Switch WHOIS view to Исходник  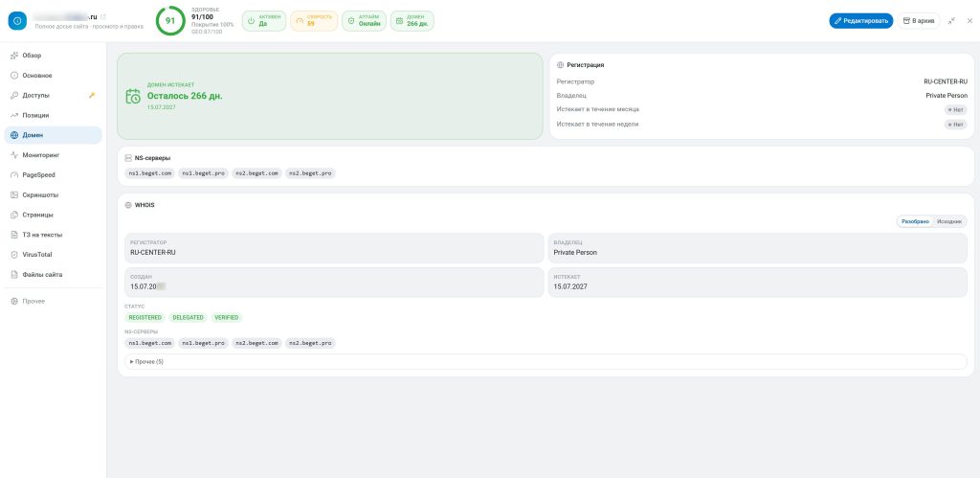click(949, 221)
